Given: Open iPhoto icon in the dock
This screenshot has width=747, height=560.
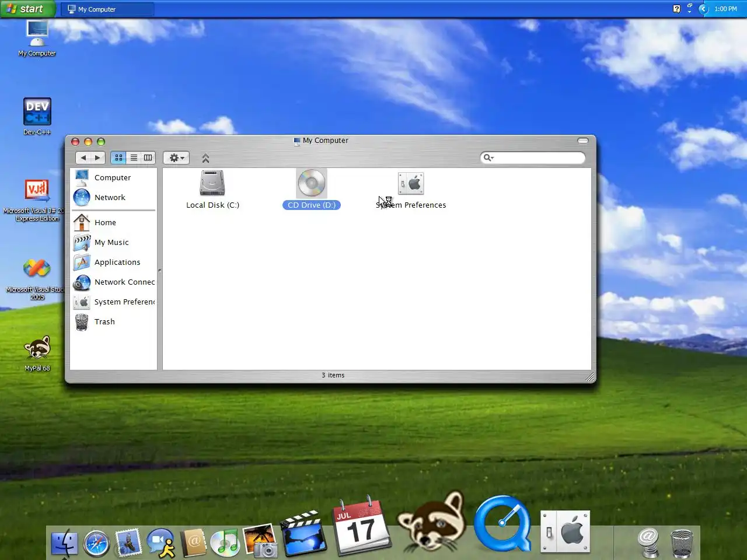Looking at the screenshot, I should [x=259, y=540].
